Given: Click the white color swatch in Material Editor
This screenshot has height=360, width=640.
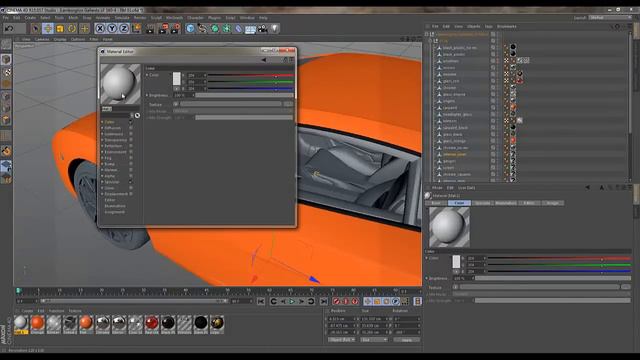Looking at the screenshot, I should (x=177, y=79).
